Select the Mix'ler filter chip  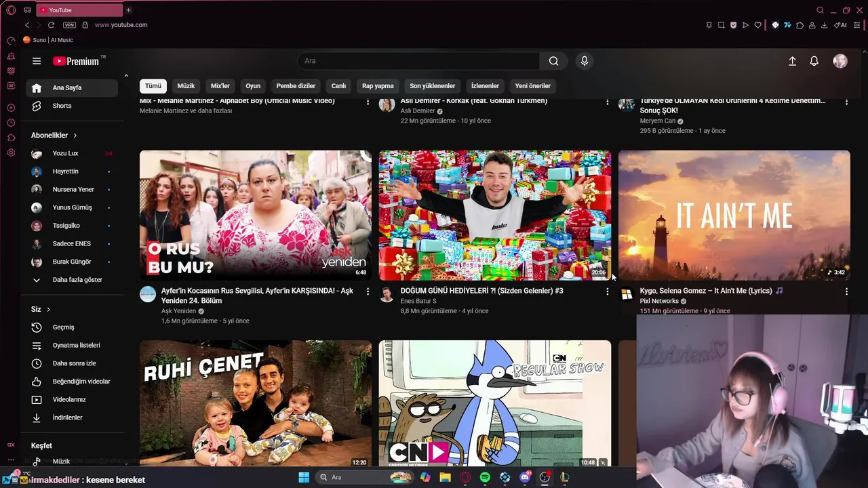point(220,86)
